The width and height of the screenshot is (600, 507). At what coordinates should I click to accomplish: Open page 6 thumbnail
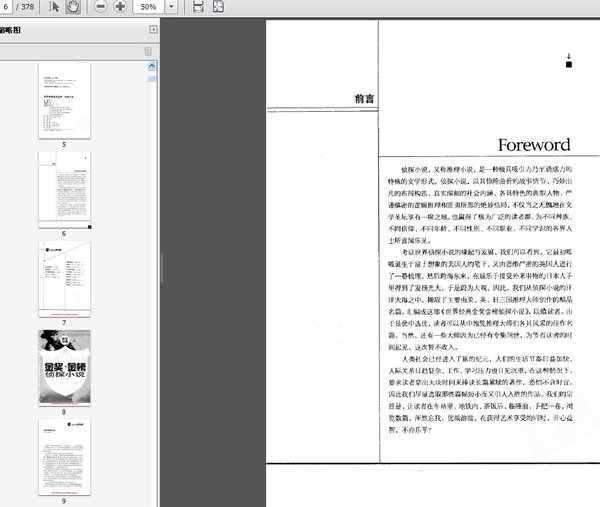(x=64, y=190)
